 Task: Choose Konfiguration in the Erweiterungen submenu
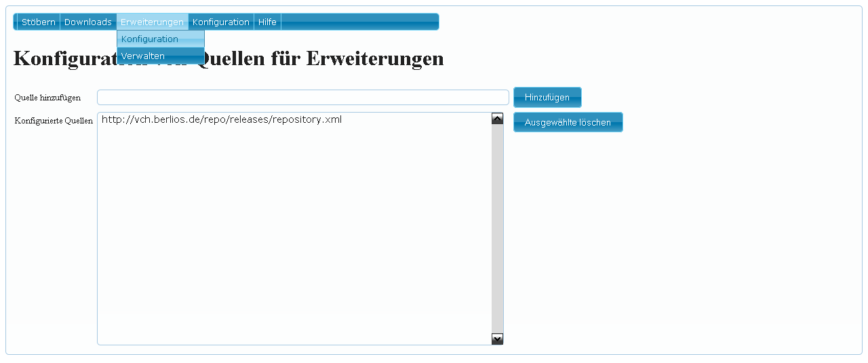click(160, 39)
